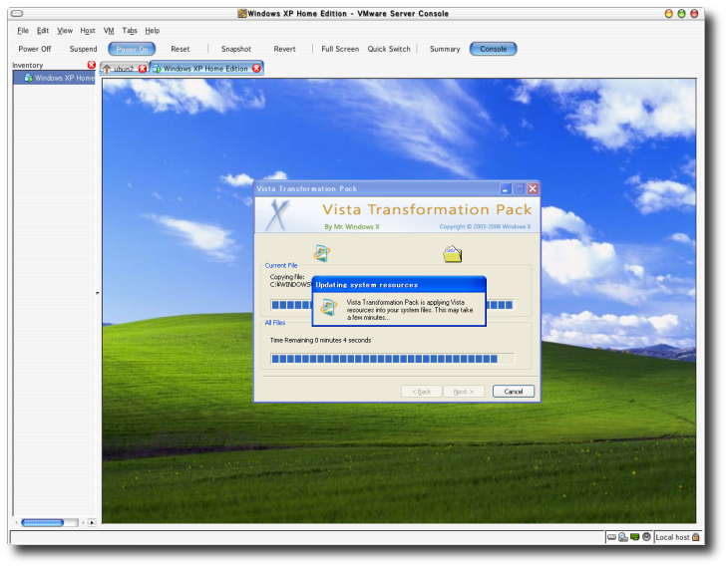Collapse the Inventory sidebar with the divider arrow

[98, 293]
